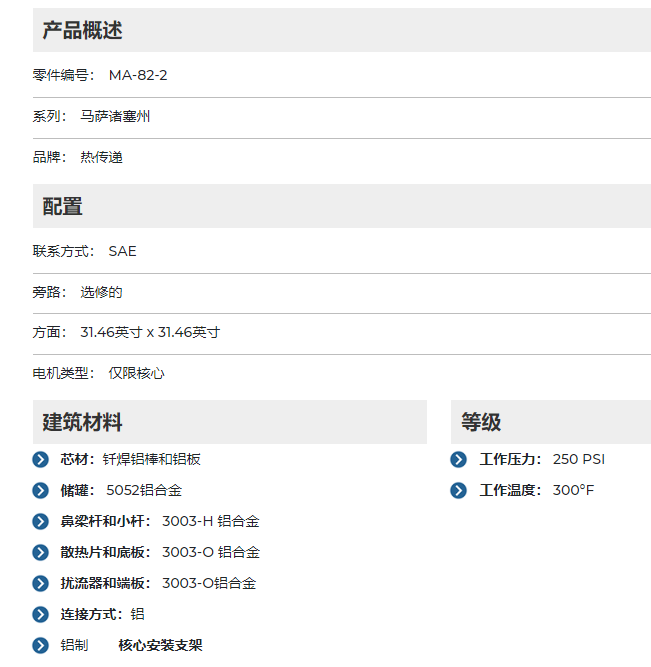
Task: Click the 仅限核心 motor type value
Action: click(136, 373)
